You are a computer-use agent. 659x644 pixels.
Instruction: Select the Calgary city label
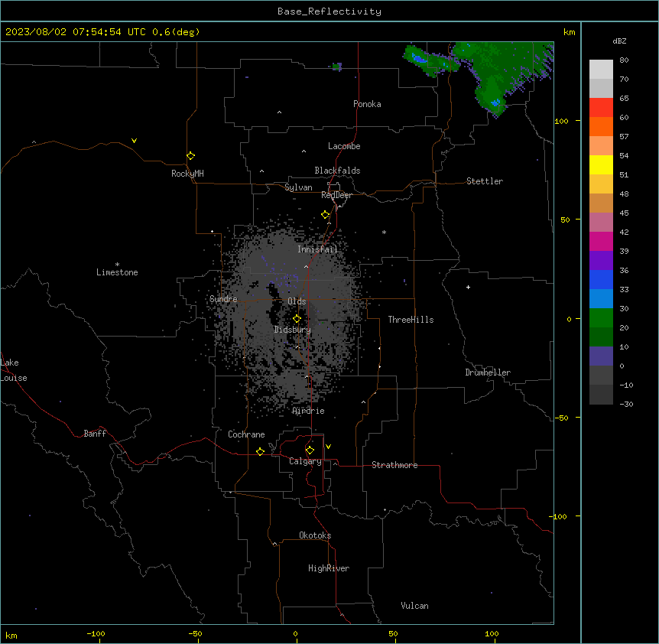point(305,461)
